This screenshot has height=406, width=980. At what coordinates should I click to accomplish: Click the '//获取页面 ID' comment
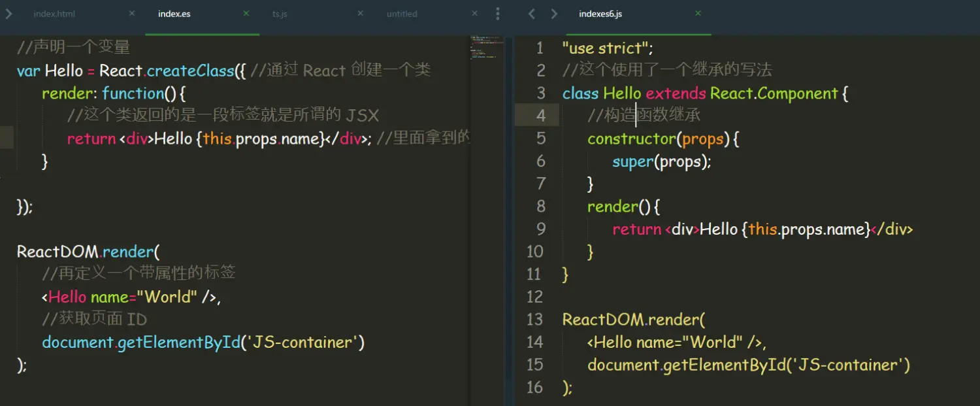(94, 319)
